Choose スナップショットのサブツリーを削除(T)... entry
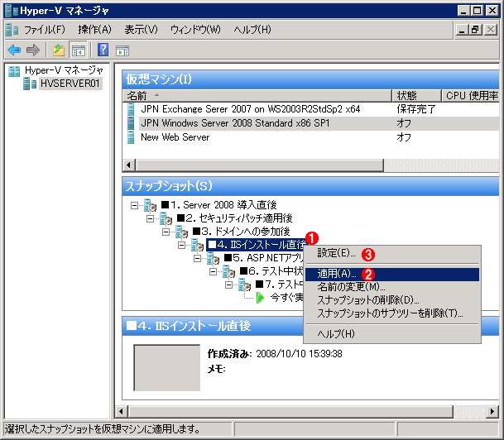The width and height of the screenshot is (504, 440). [x=392, y=313]
